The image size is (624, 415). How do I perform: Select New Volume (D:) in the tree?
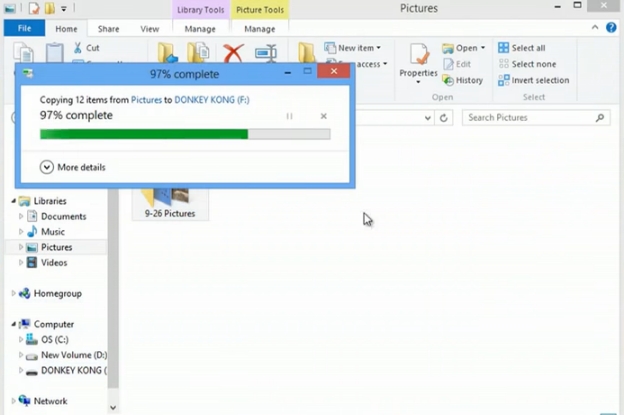pos(74,355)
